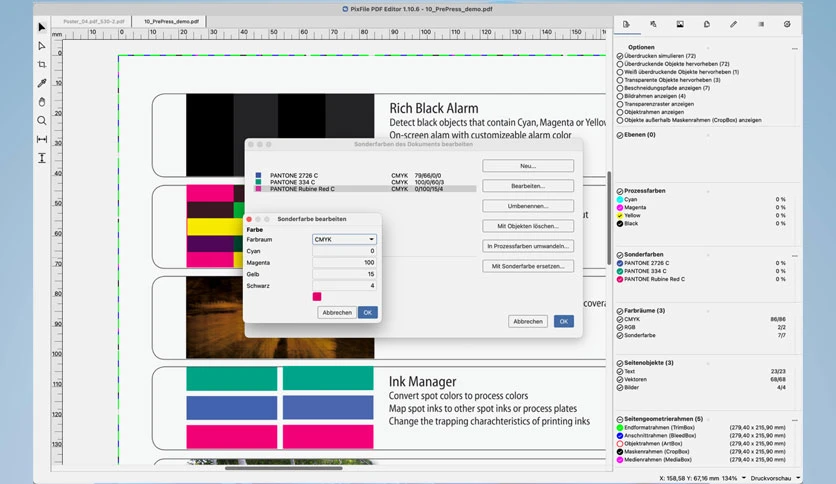Select PANTONE 2726 C row in spot list
This screenshot has width=836, height=484.
(x=365, y=175)
